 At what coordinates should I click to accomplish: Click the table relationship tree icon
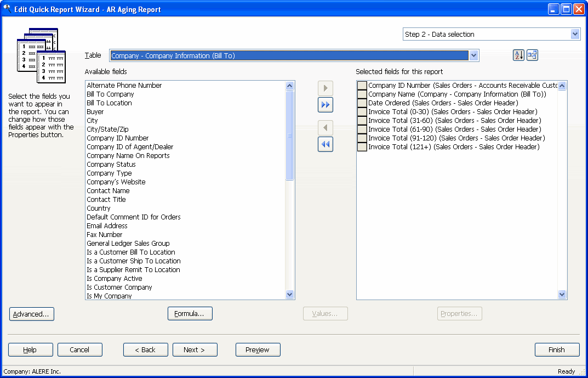(532, 55)
